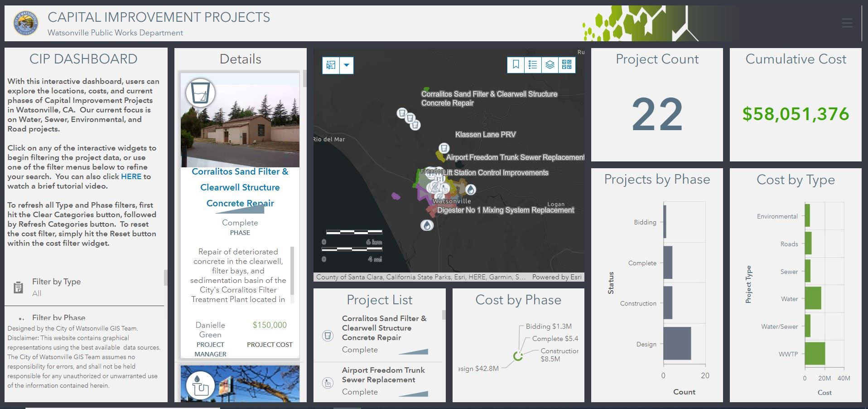This screenshot has height=409, width=868.
Task: Open the Basemap Gallery icon
Action: [567, 65]
